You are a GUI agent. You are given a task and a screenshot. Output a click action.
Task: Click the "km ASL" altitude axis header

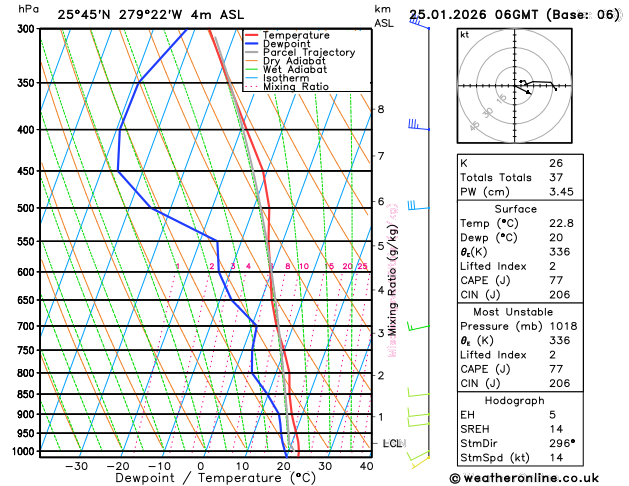click(x=384, y=16)
